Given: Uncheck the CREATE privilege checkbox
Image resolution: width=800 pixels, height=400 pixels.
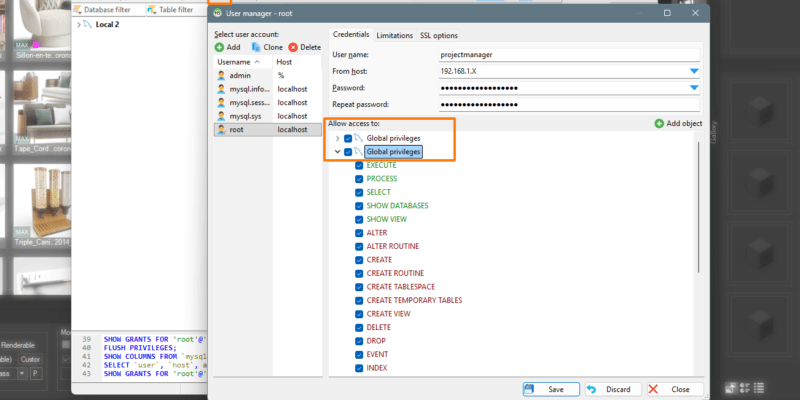Looking at the screenshot, I should click(x=359, y=260).
